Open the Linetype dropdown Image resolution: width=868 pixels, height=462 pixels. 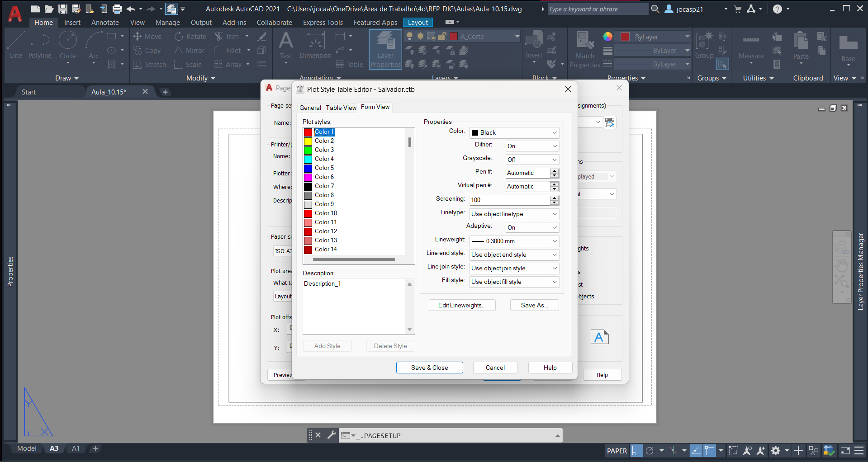pyautogui.click(x=514, y=214)
